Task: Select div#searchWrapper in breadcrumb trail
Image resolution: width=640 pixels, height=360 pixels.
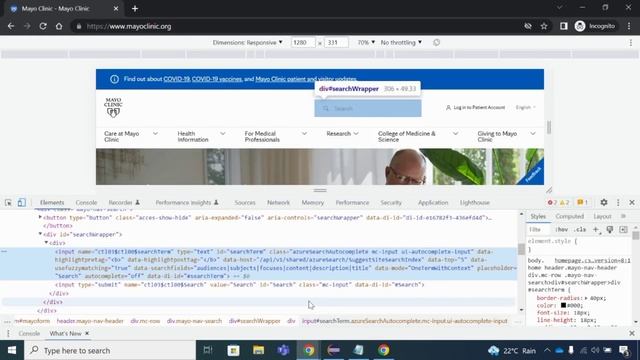Action: [255, 321]
